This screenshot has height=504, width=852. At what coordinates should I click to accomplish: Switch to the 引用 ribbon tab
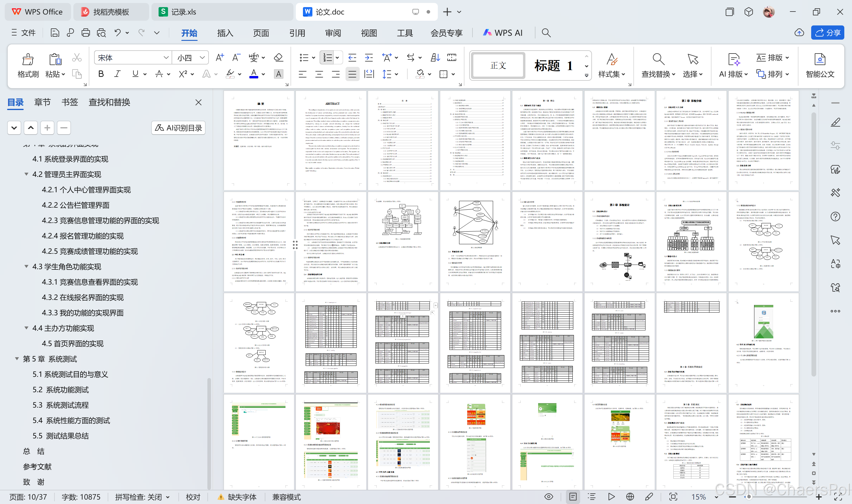click(x=297, y=33)
